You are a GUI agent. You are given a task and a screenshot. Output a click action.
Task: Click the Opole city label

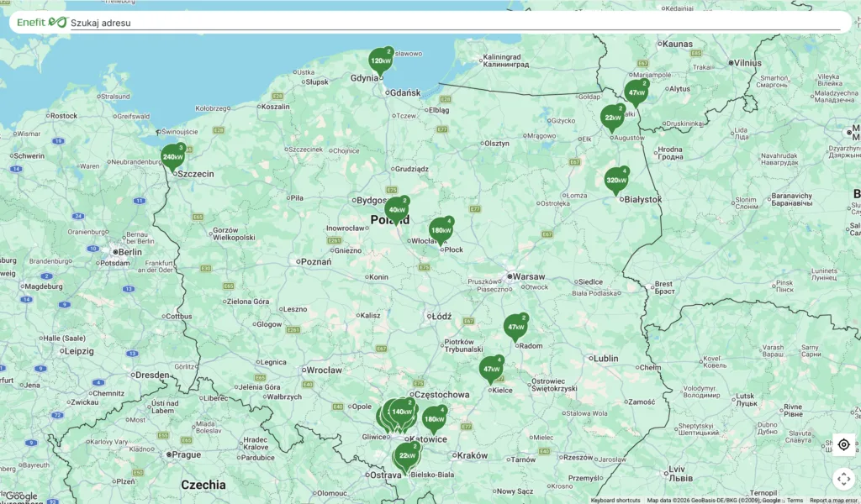coord(362,407)
